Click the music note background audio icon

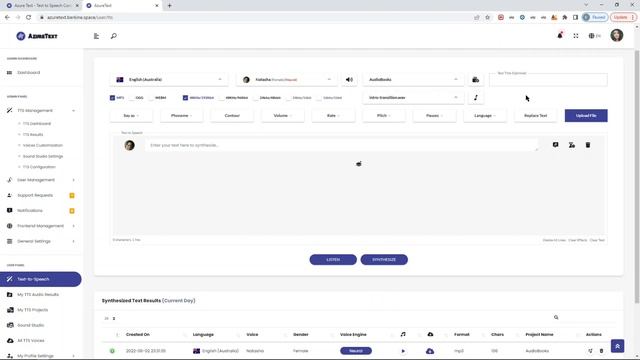click(476, 98)
